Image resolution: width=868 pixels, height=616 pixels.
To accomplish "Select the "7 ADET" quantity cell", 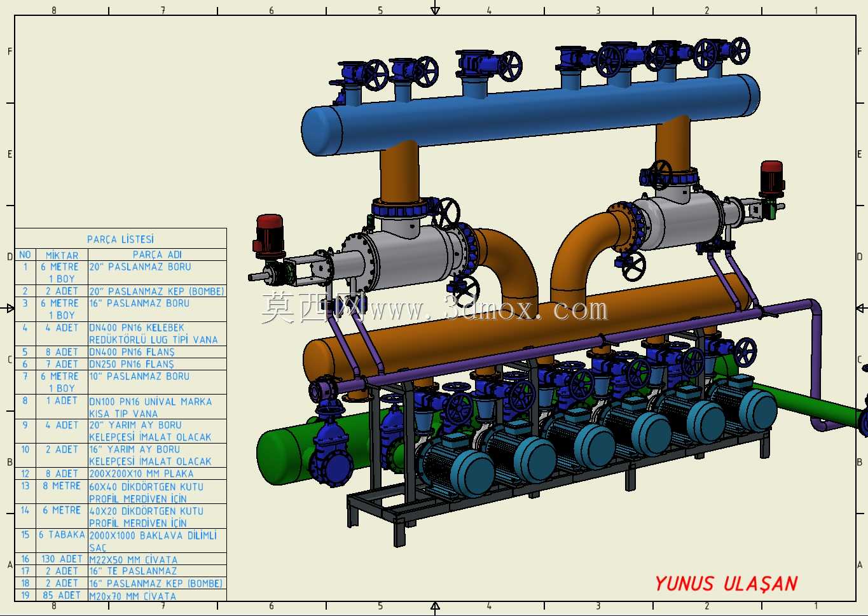I will pos(62,364).
